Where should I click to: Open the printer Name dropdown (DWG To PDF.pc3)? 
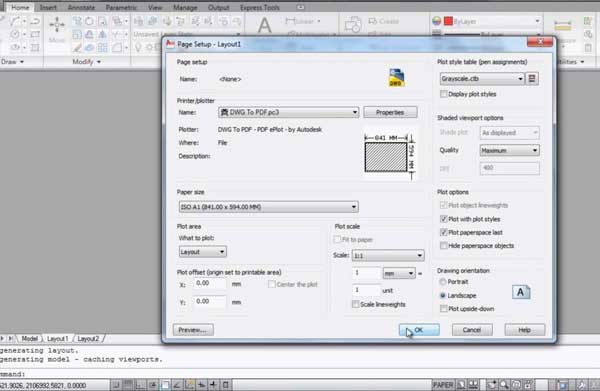point(289,112)
